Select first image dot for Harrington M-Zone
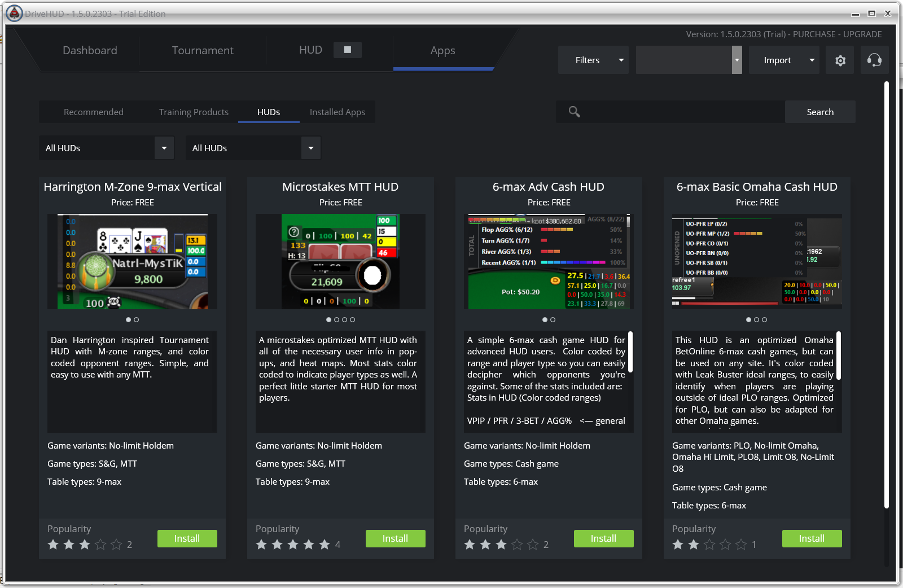Image resolution: width=903 pixels, height=588 pixels. click(x=129, y=320)
